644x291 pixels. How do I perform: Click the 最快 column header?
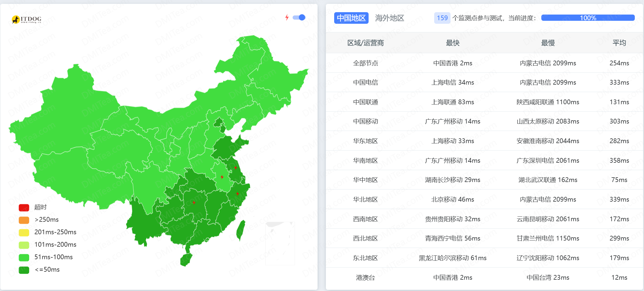pyautogui.click(x=452, y=43)
